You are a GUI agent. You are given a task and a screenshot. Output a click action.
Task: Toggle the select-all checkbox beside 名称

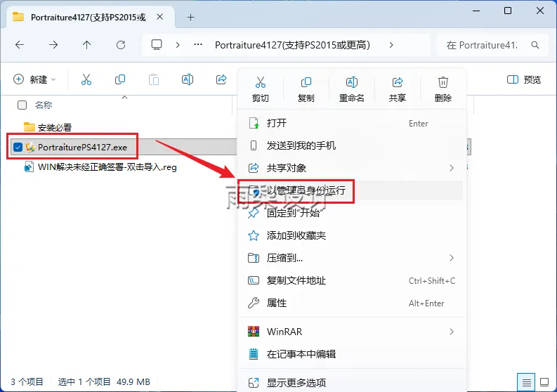22,105
